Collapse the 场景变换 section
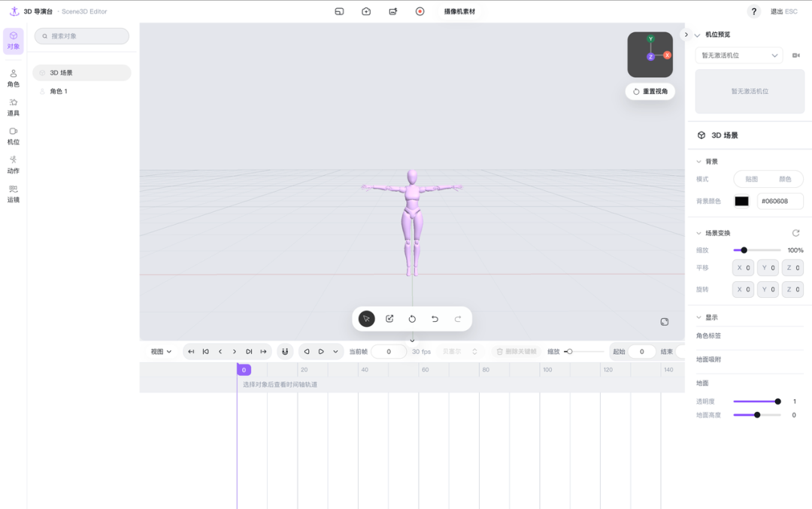812x509 pixels. click(x=698, y=233)
